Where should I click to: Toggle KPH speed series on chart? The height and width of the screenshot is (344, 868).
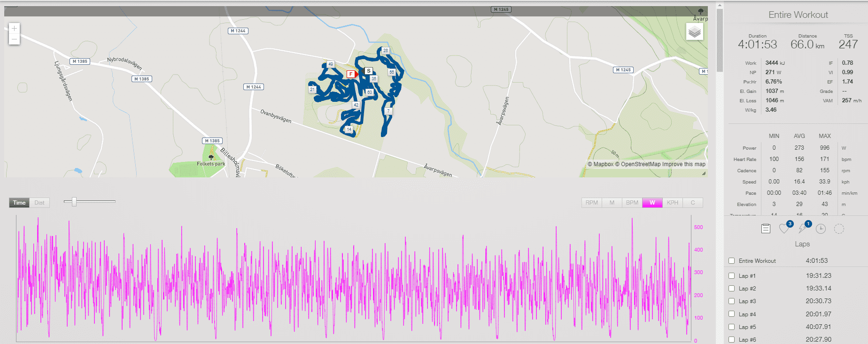672,203
